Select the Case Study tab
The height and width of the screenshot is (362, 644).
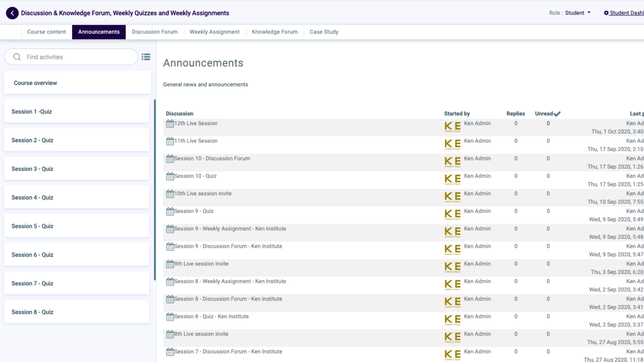coord(324,32)
